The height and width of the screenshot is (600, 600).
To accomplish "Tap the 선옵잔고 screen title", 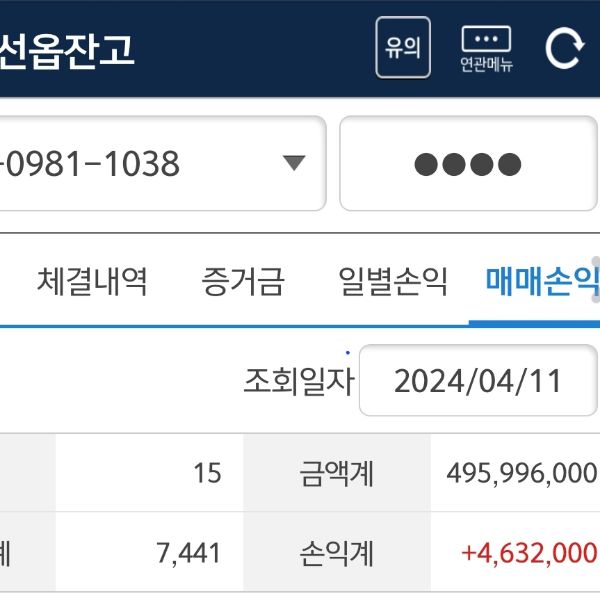I will click(68, 49).
